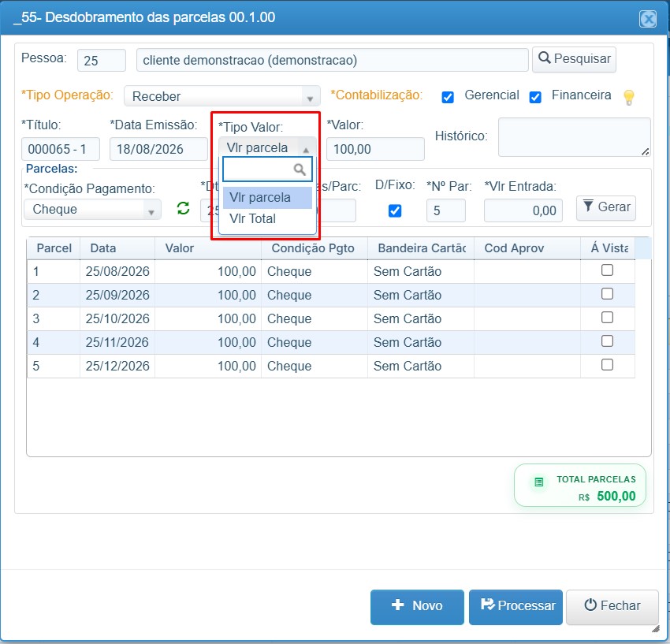Click Cheque cell in parcel 1 row

[315, 271]
